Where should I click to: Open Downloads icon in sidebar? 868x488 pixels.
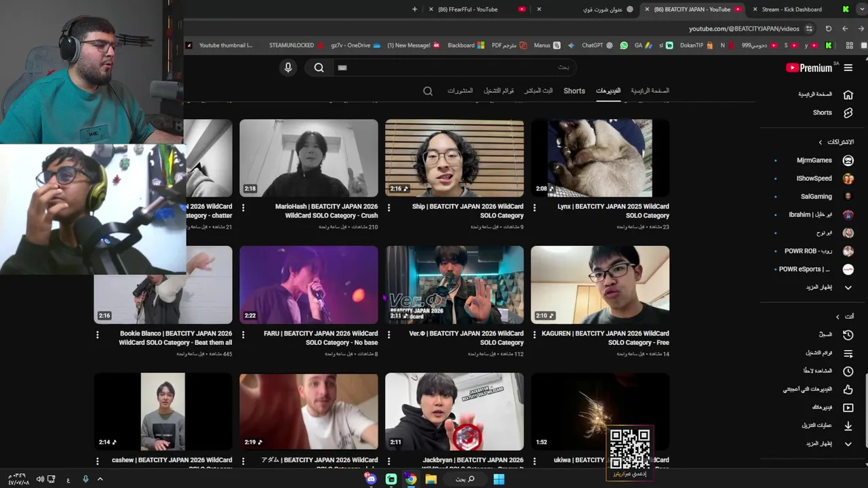[x=848, y=426]
